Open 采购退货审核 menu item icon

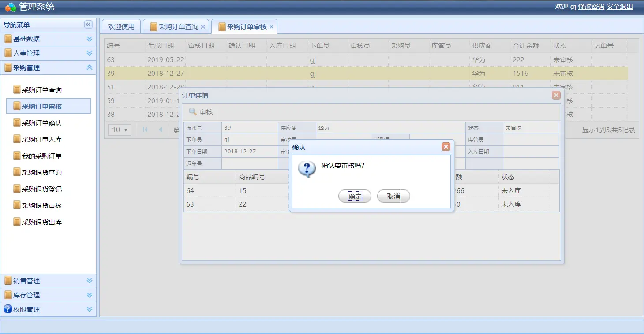pyautogui.click(x=17, y=205)
